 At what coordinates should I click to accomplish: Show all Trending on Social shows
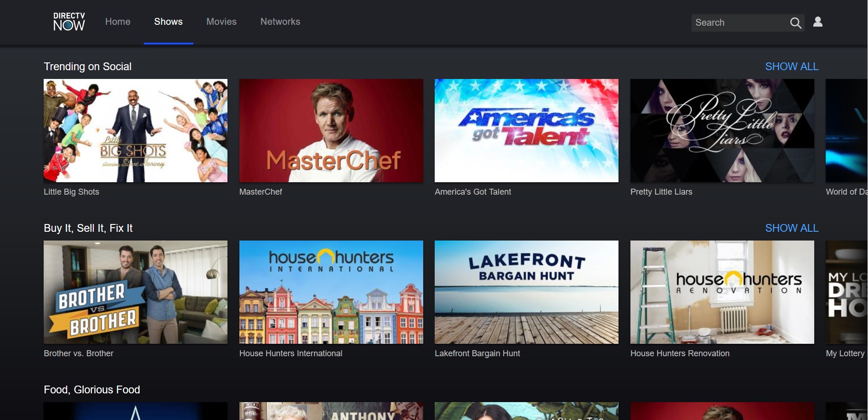point(791,67)
